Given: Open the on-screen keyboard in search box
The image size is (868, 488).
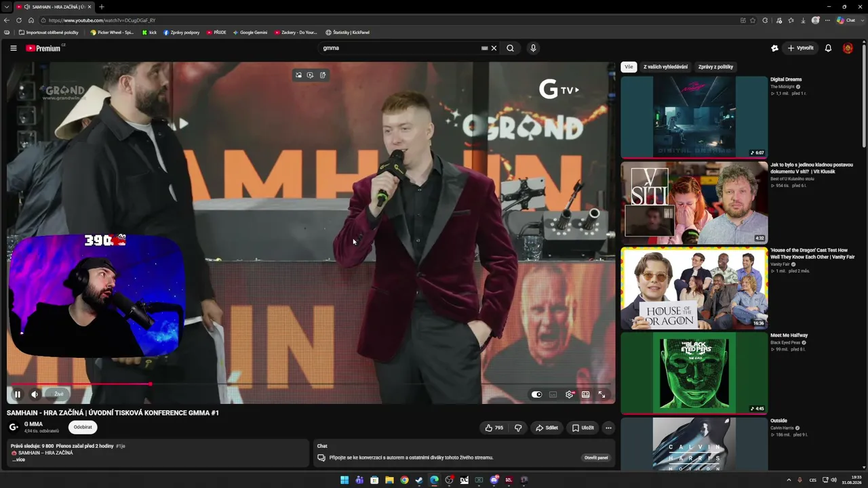Looking at the screenshot, I should [484, 48].
